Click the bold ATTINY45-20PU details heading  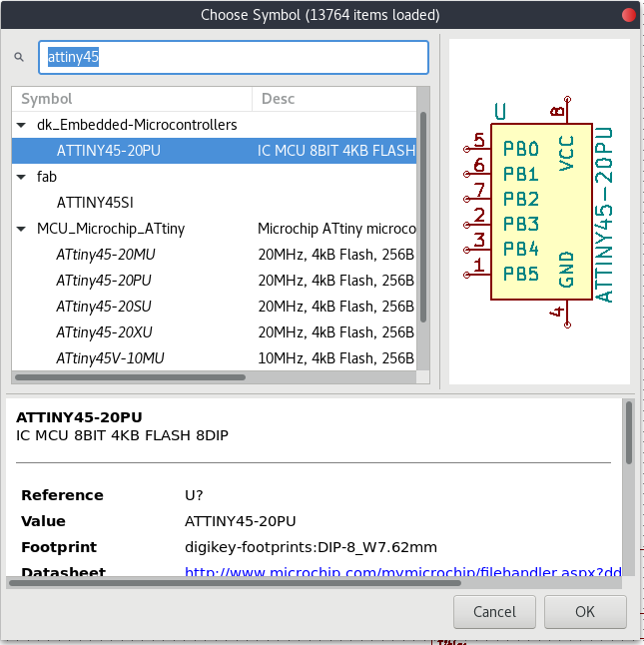pos(79,417)
